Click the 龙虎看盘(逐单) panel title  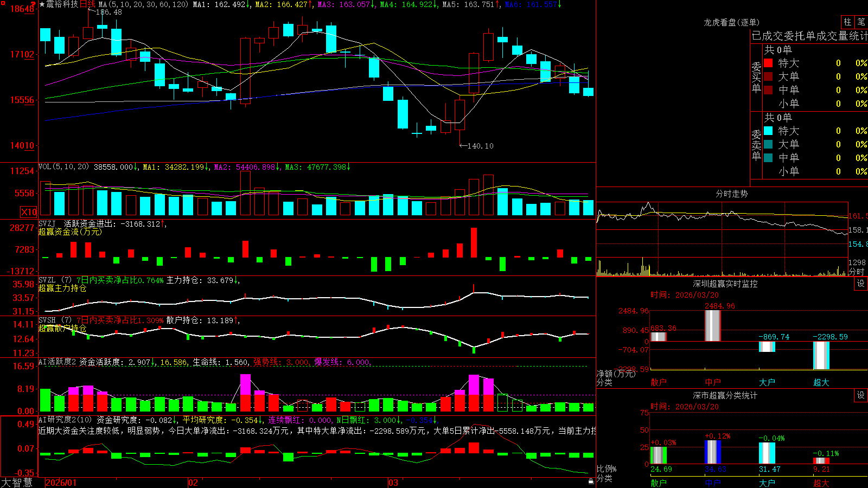click(x=731, y=22)
